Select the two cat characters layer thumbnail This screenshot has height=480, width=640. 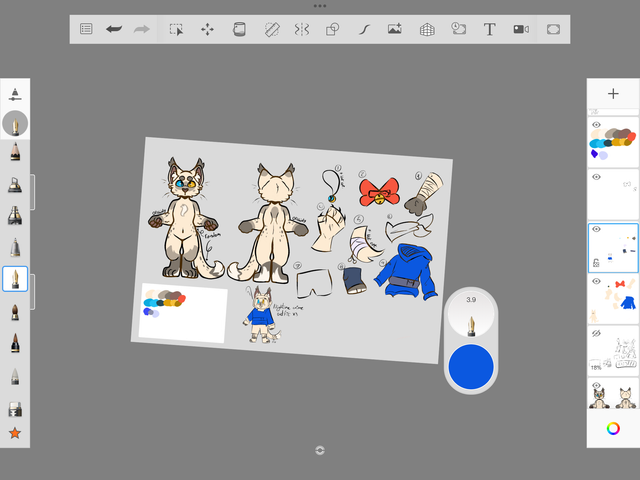coord(613,394)
